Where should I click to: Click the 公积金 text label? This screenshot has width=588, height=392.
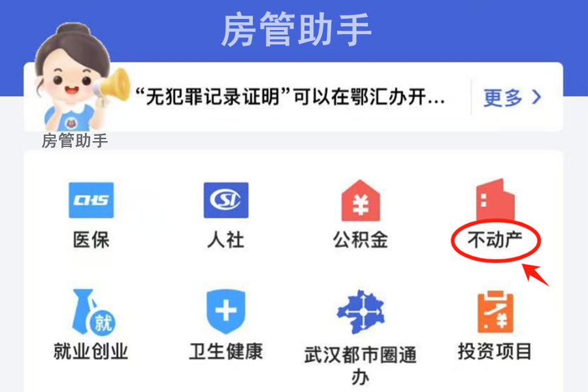coord(361,239)
